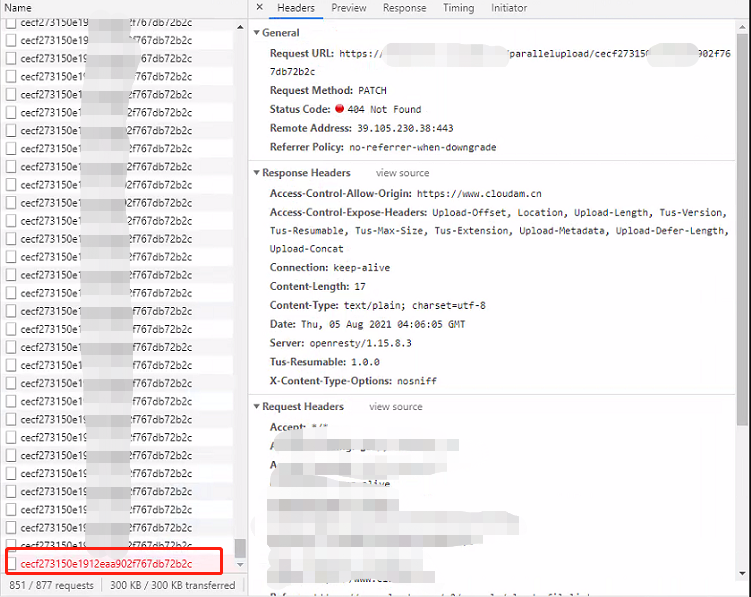Collapse the Response Headers section
Image resolution: width=751 pixels, height=597 pixels.
click(257, 172)
